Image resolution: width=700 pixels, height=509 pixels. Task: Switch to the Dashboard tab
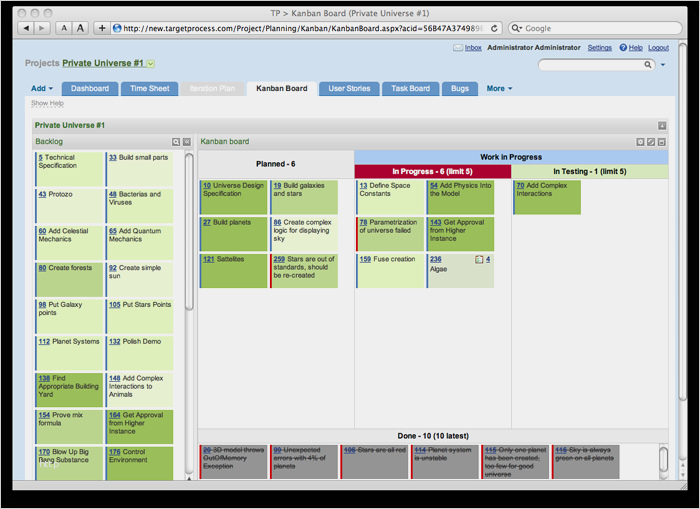[x=90, y=89]
